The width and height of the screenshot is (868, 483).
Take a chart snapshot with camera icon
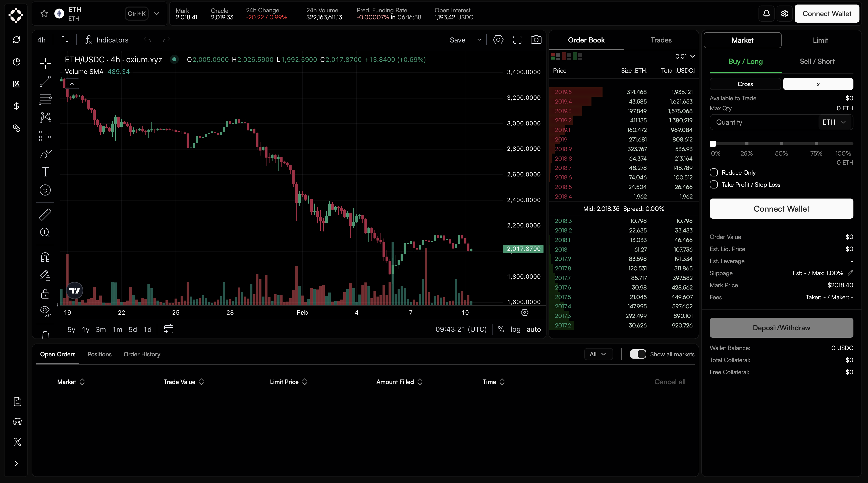coord(536,40)
